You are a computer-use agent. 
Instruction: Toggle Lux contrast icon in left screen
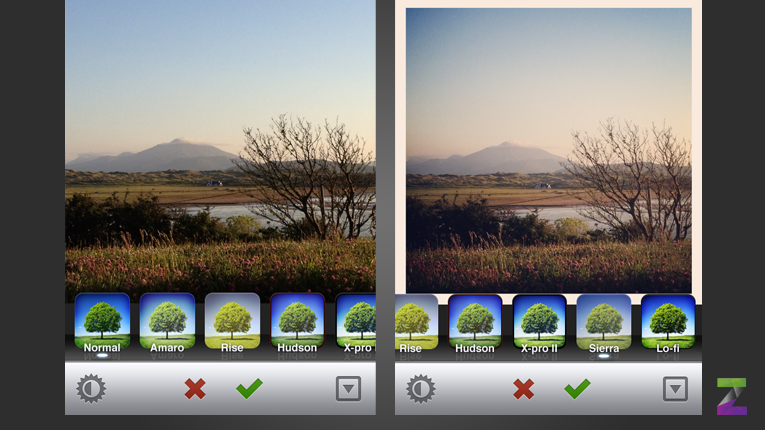click(91, 389)
